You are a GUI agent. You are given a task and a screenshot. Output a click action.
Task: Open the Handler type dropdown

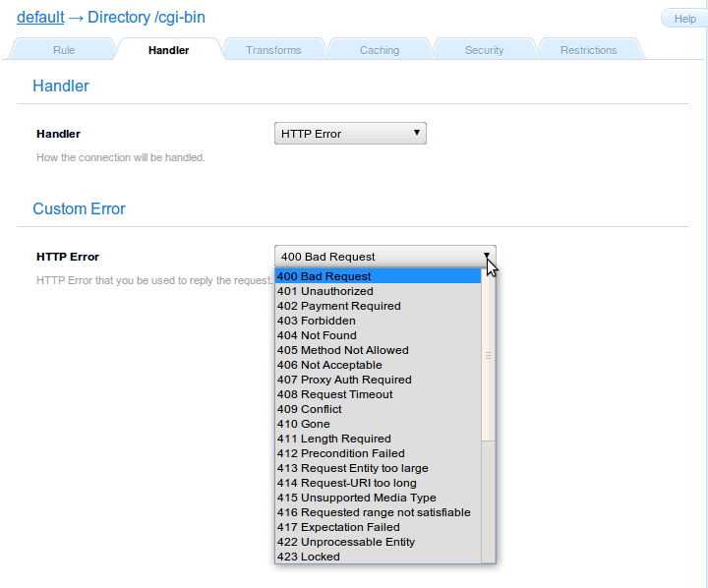349,134
